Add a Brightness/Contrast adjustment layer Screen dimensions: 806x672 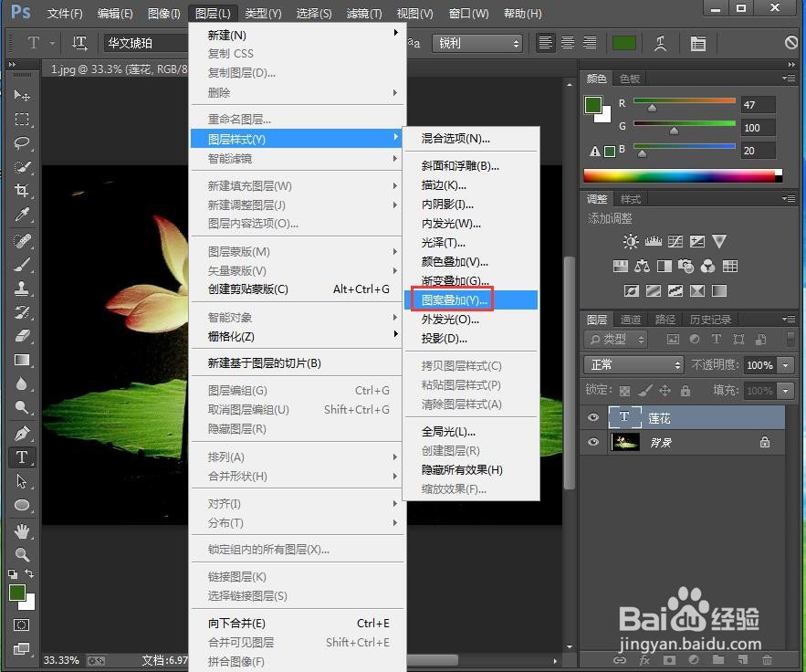click(x=631, y=241)
